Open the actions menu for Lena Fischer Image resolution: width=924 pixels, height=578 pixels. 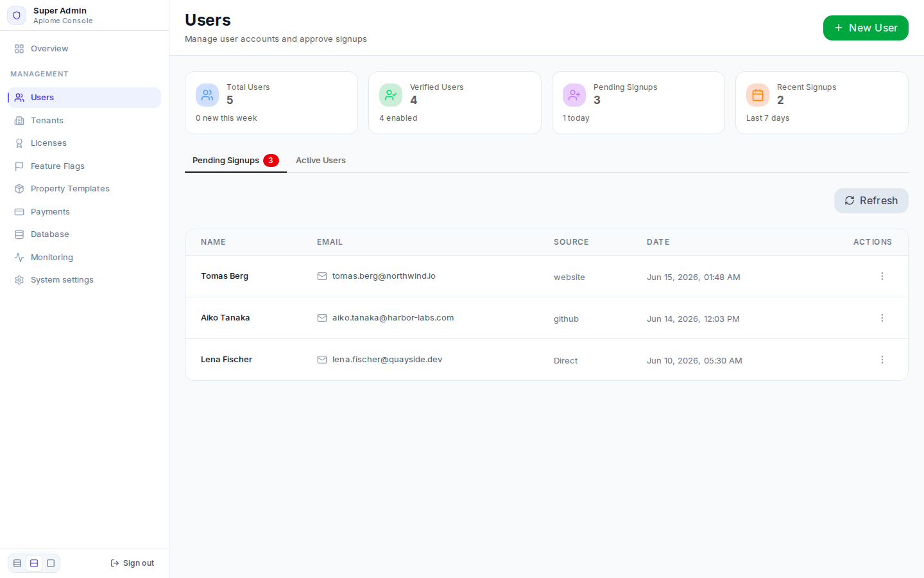coord(882,360)
